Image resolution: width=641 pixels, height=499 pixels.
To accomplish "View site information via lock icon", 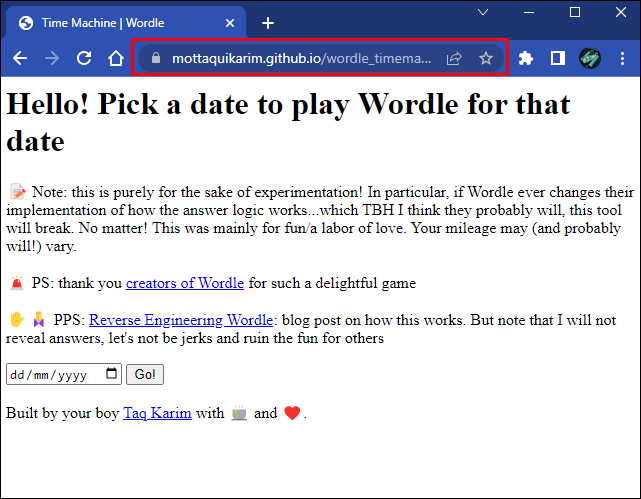I will point(156,58).
